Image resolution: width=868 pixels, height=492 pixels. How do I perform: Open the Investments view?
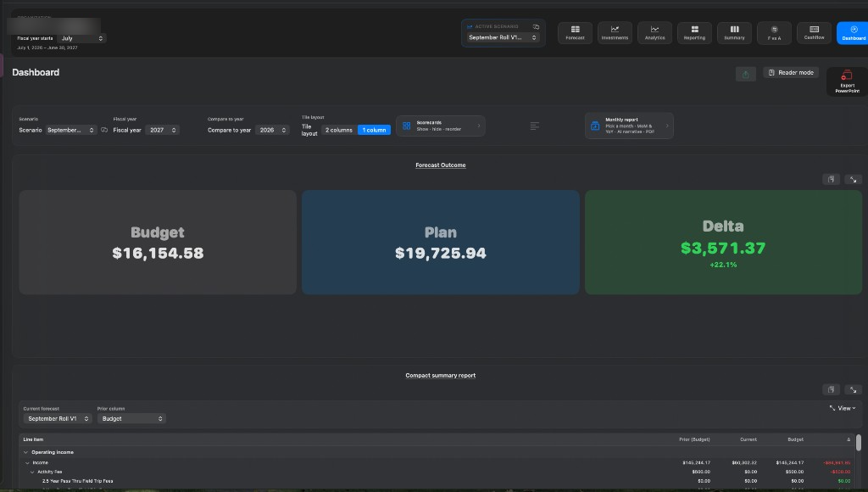[615, 33]
